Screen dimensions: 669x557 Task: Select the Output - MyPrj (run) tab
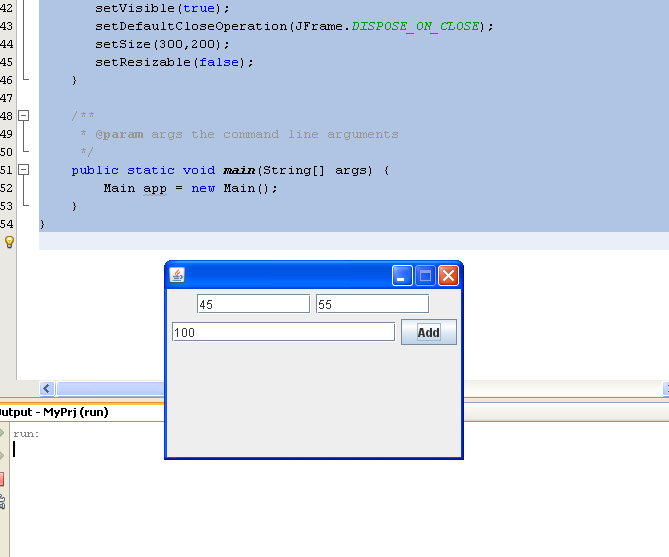[x=55, y=412]
